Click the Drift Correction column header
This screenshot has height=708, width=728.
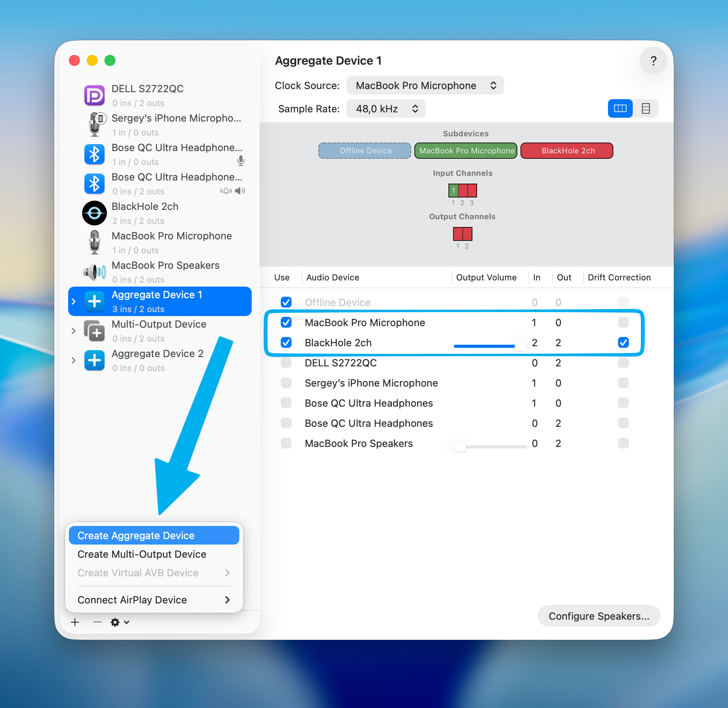pyautogui.click(x=619, y=277)
